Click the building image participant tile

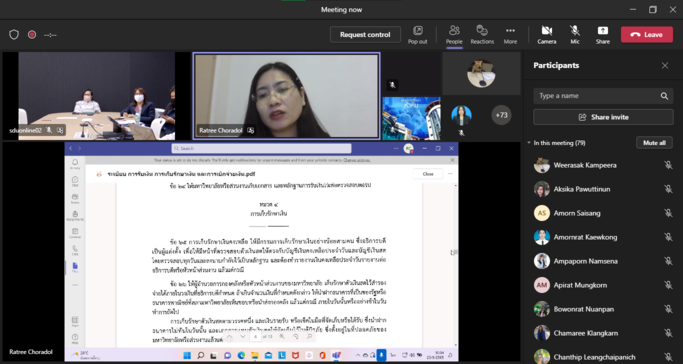pyautogui.click(x=411, y=118)
